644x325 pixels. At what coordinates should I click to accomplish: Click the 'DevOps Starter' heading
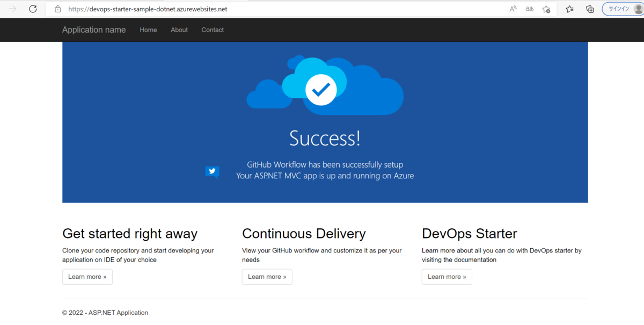(470, 234)
